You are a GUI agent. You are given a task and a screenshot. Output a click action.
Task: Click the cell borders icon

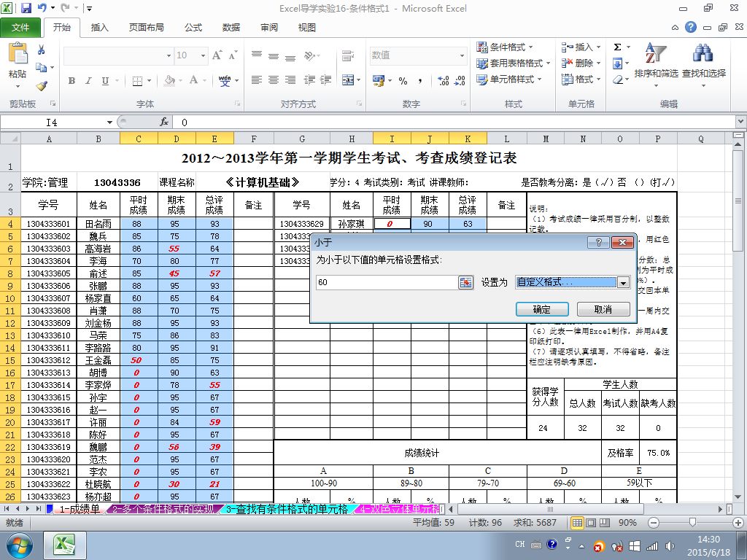(137, 81)
